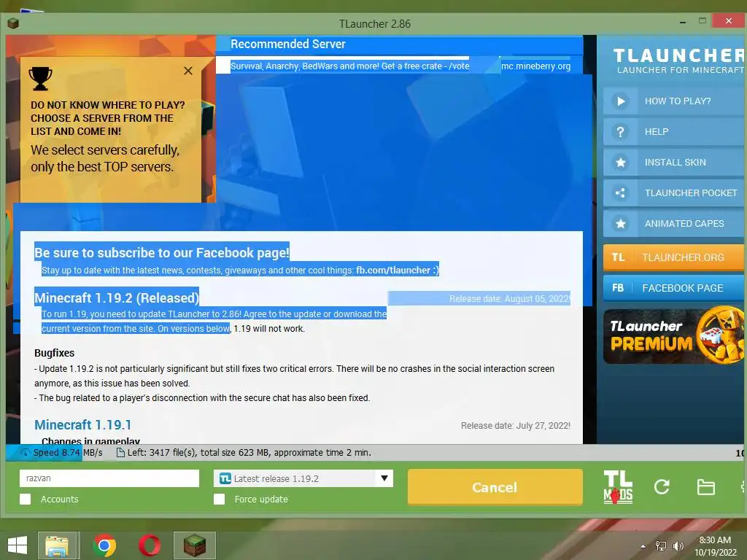The width and height of the screenshot is (747, 560).
Task: Click the taskbar clock 8:30 AM
Action: pyautogui.click(x=715, y=540)
